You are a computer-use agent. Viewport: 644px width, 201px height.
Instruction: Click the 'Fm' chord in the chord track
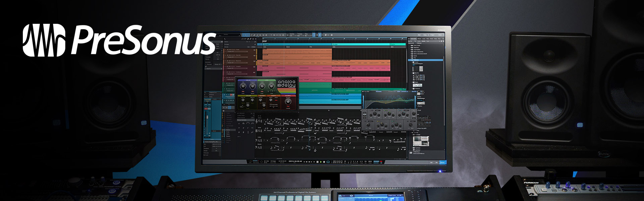(311, 47)
